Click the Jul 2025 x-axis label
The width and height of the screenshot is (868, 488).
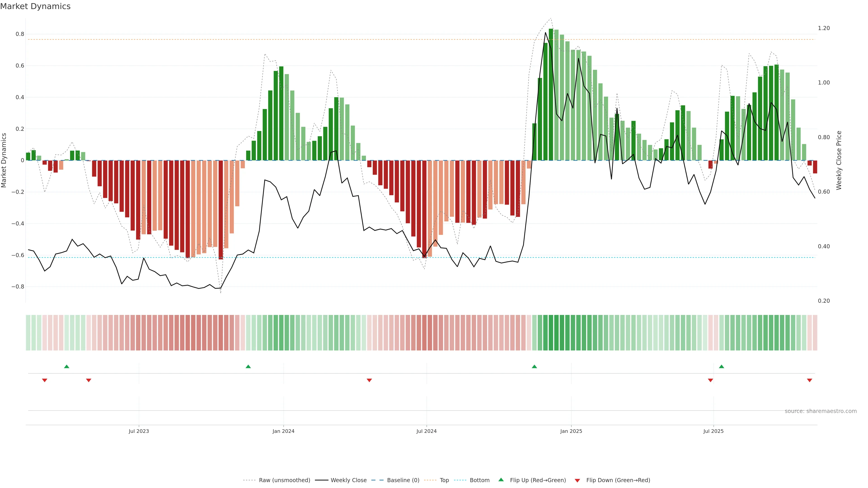(713, 431)
